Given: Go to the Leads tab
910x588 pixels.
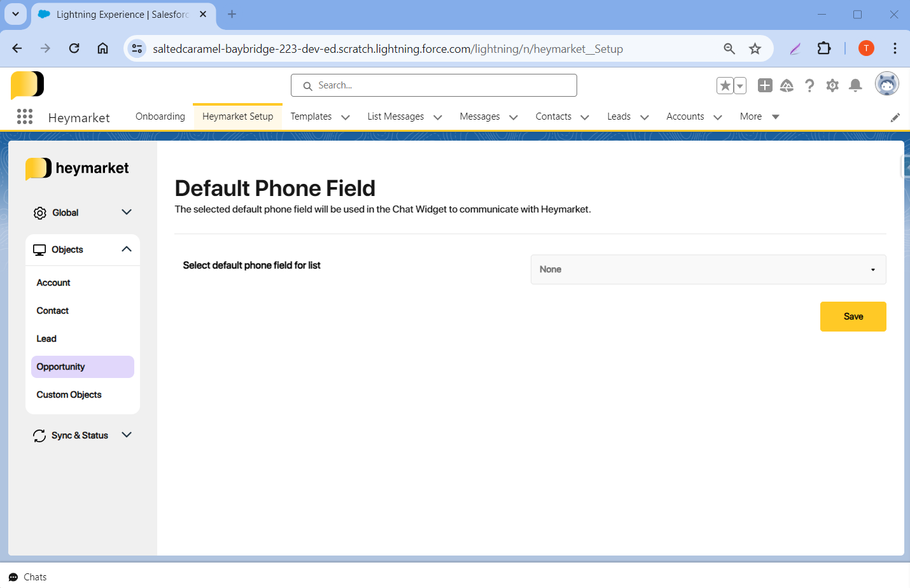Looking at the screenshot, I should (x=619, y=116).
